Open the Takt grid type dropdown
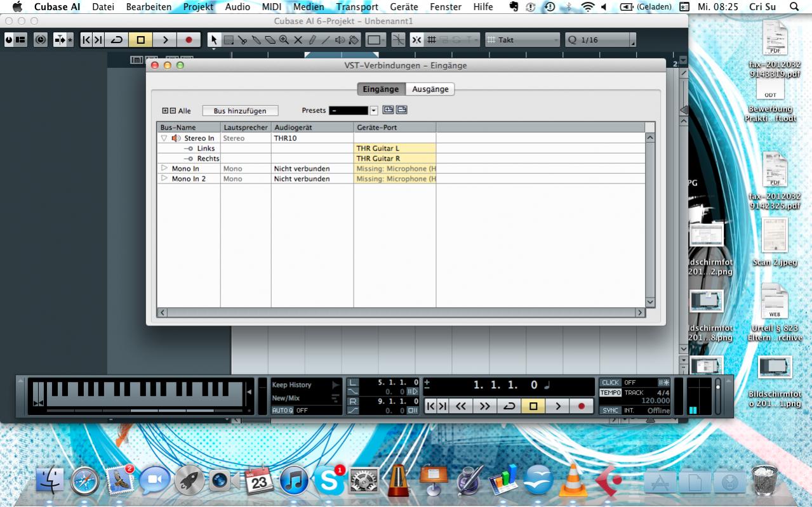 pos(522,39)
